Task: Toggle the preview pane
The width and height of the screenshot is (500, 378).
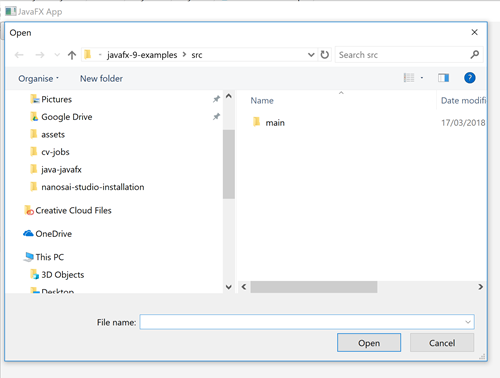Action: (443, 78)
